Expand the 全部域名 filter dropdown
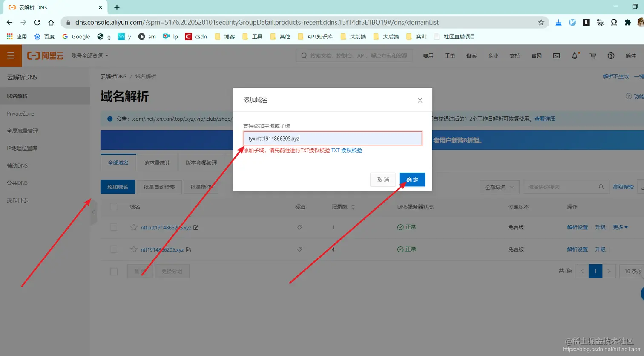 [499, 186]
